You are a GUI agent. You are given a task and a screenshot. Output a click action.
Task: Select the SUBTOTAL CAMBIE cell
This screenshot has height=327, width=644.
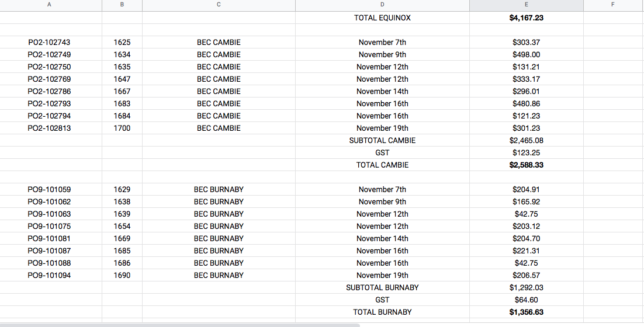point(382,141)
